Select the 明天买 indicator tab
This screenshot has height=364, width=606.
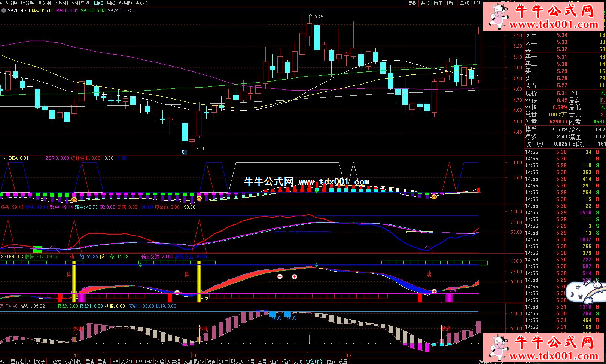[238, 361]
